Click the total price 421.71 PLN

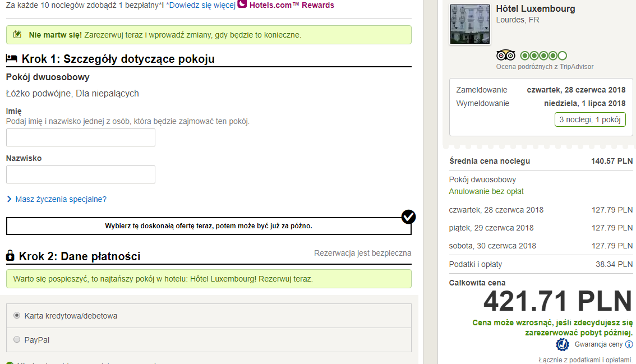click(557, 302)
